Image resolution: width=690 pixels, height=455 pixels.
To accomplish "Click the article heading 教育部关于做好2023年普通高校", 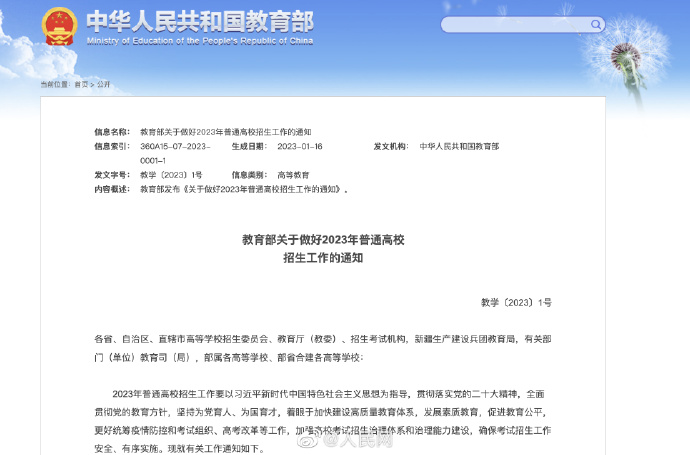I will 323,240.
